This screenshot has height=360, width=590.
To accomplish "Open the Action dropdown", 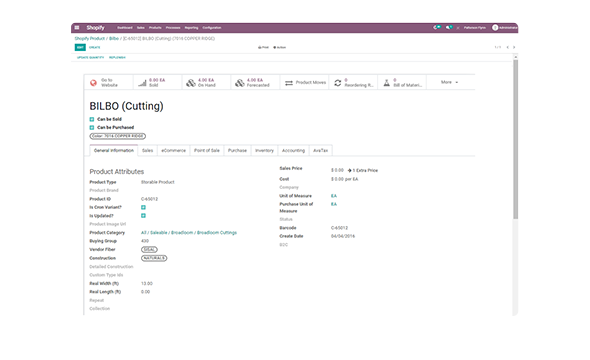I will coord(280,47).
